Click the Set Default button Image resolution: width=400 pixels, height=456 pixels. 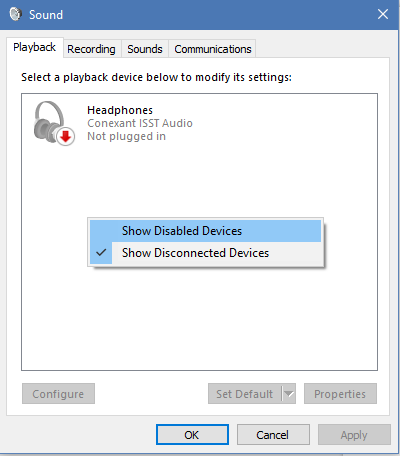point(245,394)
